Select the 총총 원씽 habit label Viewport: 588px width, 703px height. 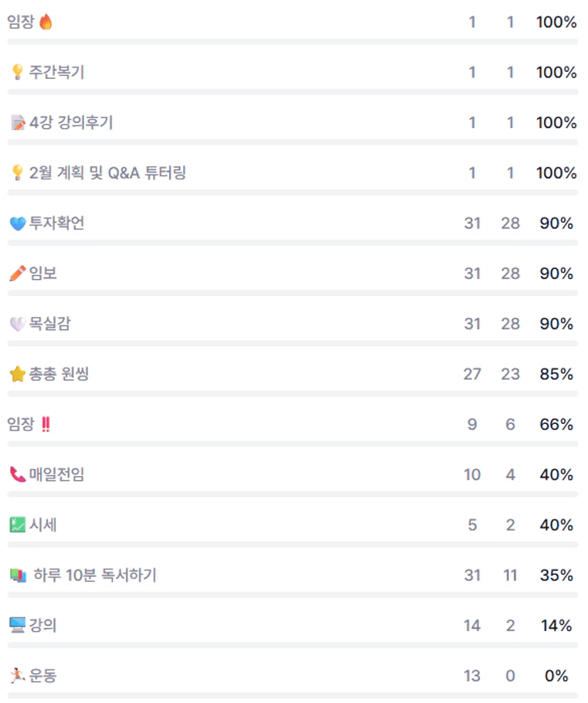[x=59, y=374]
